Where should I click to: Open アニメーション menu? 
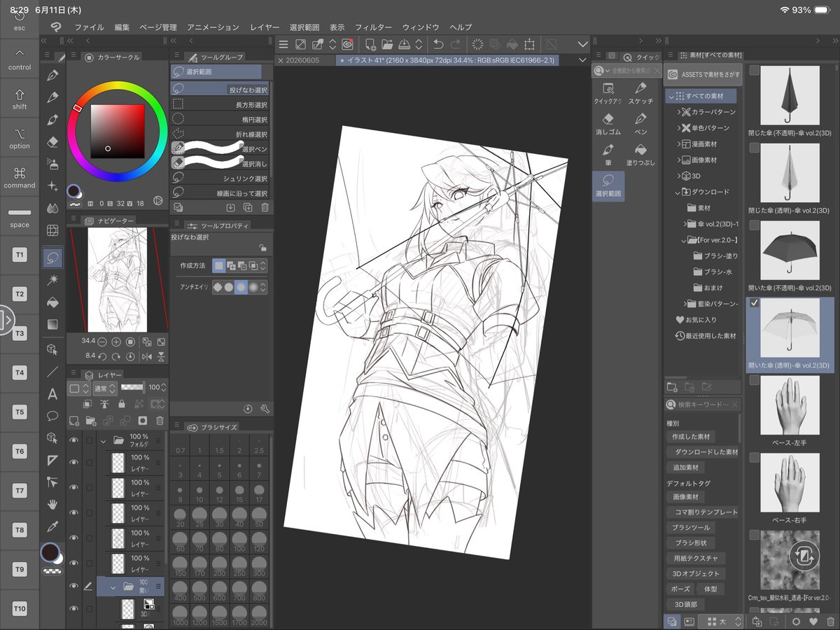coord(213,27)
